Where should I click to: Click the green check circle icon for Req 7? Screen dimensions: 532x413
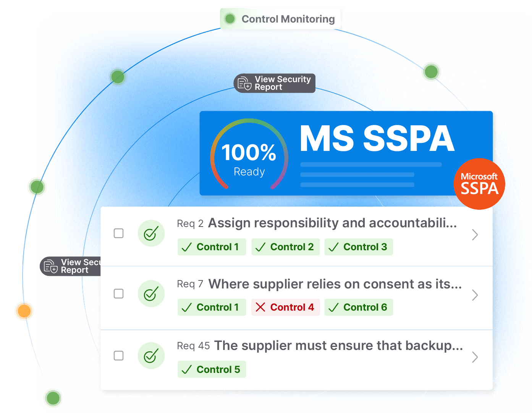click(x=151, y=293)
